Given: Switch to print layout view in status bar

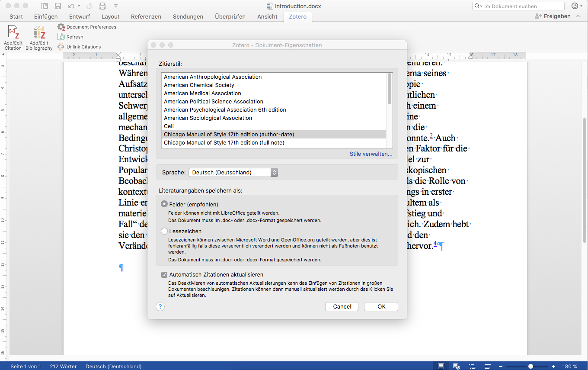Looking at the screenshot, I should (441, 367).
